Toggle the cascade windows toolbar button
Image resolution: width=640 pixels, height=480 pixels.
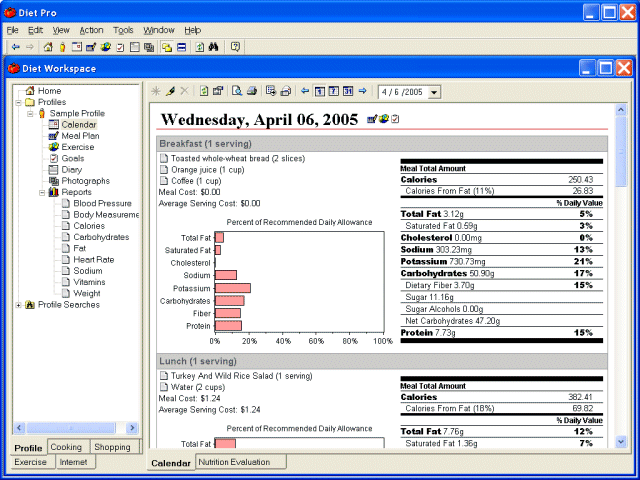click(x=167, y=47)
